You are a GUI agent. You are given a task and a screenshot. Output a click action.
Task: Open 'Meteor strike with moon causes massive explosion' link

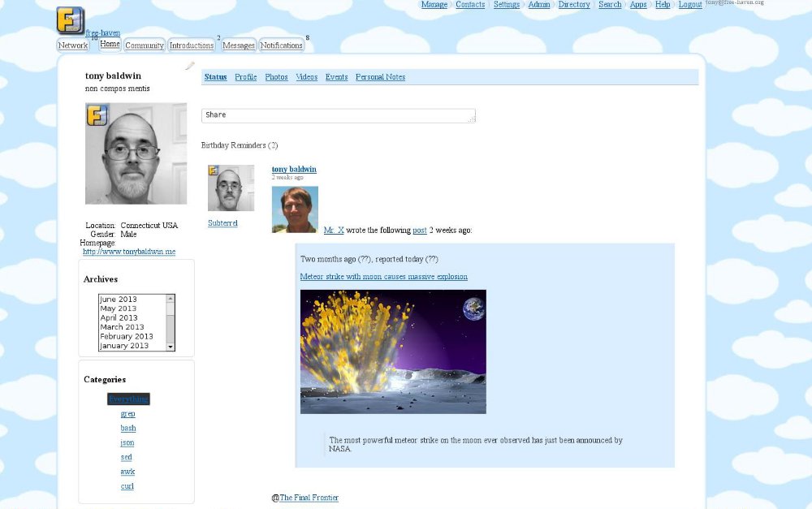click(x=384, y=277)
